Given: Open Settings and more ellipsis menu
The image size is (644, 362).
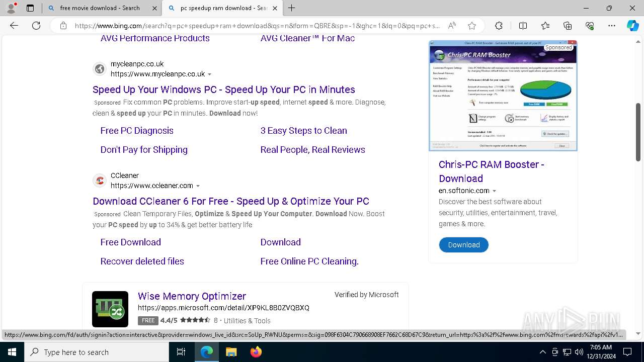Looking at the screenshot, I should tap(612, 26).
